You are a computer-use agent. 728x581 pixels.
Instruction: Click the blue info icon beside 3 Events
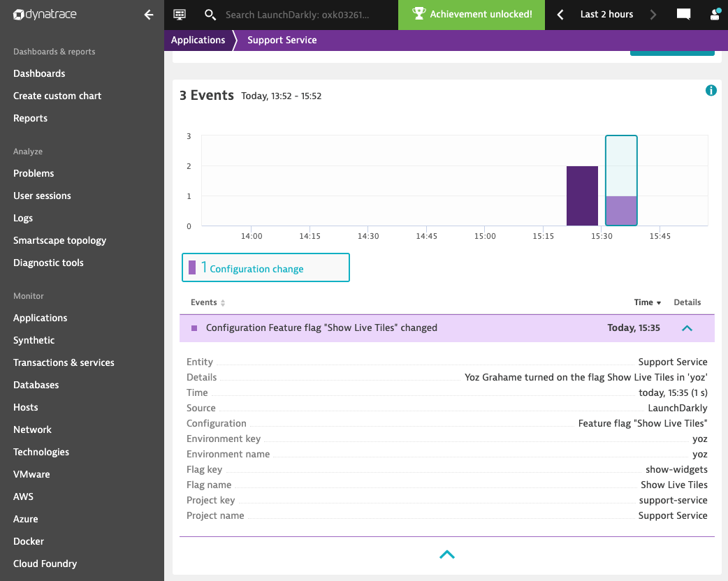click(x=711, y=90)
